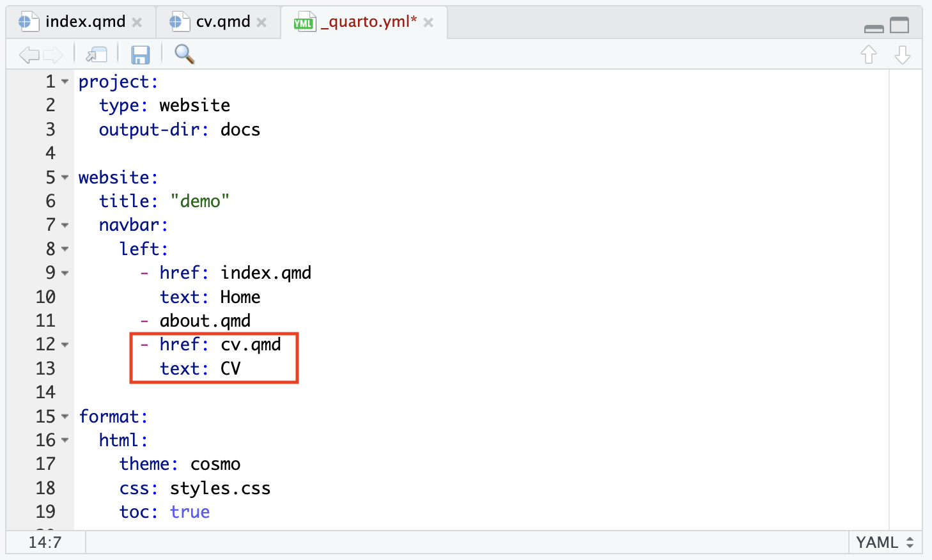The height and width of the screenshot is (560, 932).
Task: Minimize the editor pane
Action: pos(873,28)
